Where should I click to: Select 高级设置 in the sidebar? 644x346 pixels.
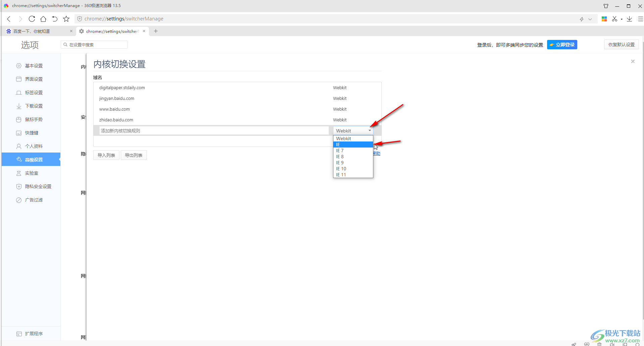(31, 160)
